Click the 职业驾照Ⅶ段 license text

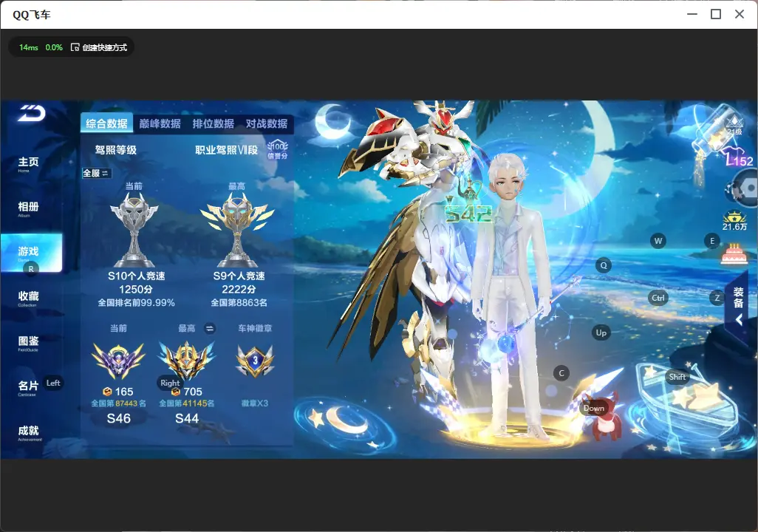pyautogui.click(x=227, y=150)
